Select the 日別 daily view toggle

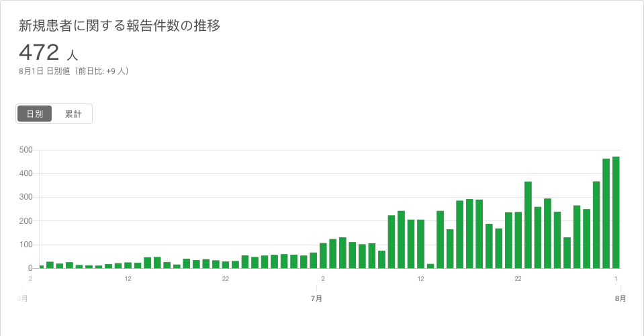[x=34, y=114]
